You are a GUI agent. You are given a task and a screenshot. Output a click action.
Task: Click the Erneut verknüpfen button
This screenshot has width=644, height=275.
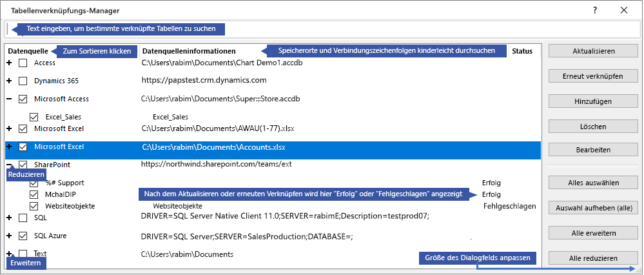(x=594, y=76)
